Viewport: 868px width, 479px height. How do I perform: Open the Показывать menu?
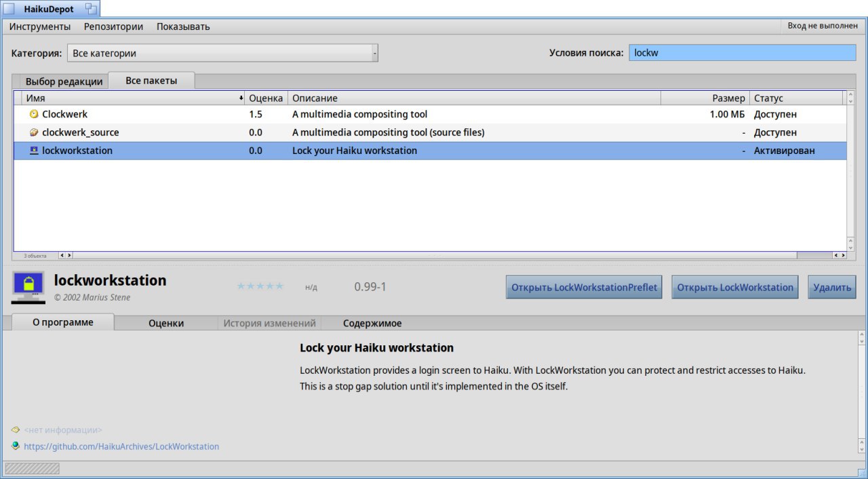(x=183, y=26)
